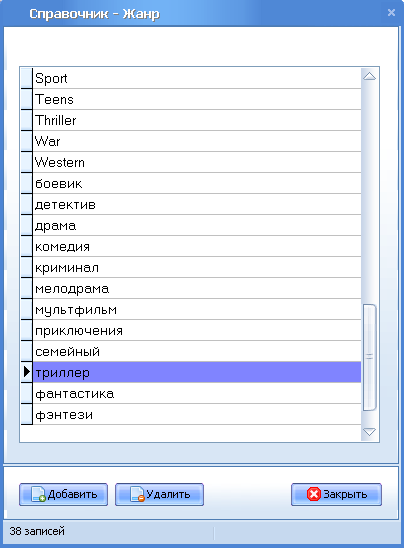Image resolution: width=404 pixels, height=548 pixels.
Task: Click the scrollbar down arrow
Action: [369, 432]
